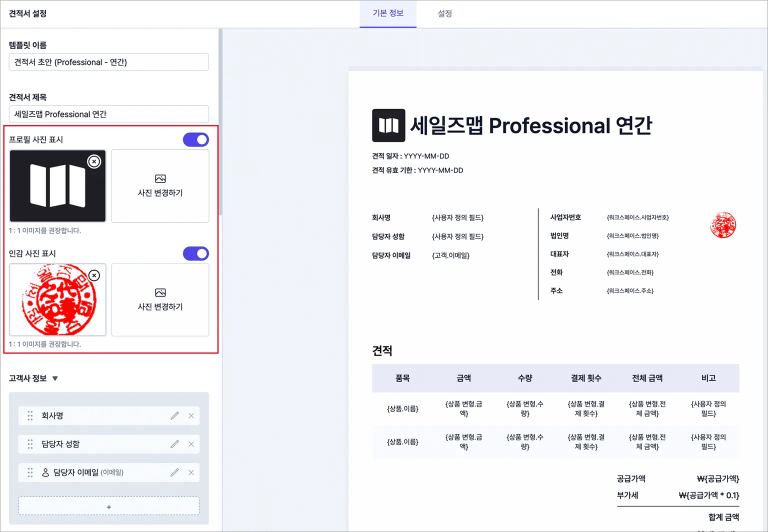Click 사진 변경하기 for profile photo
The width and height of the screenshot is (768, 532).
[x=160, y=186]
